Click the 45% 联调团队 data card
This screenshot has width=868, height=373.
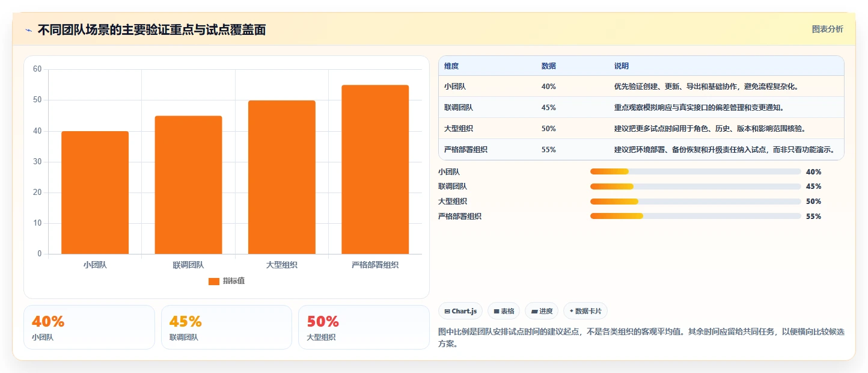click(227, 327)
